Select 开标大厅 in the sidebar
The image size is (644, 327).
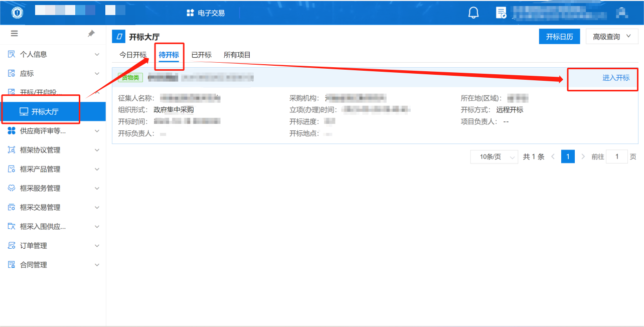click(53, 111)
